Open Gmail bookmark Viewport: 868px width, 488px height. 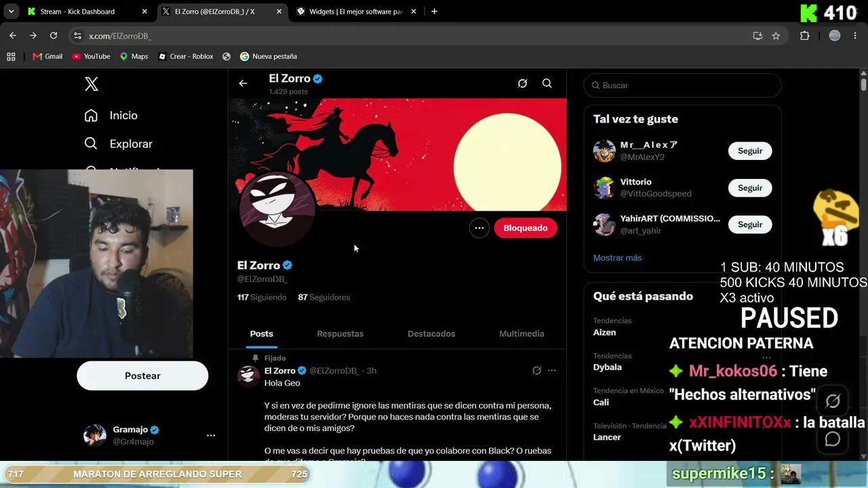(x=47, y=56)
